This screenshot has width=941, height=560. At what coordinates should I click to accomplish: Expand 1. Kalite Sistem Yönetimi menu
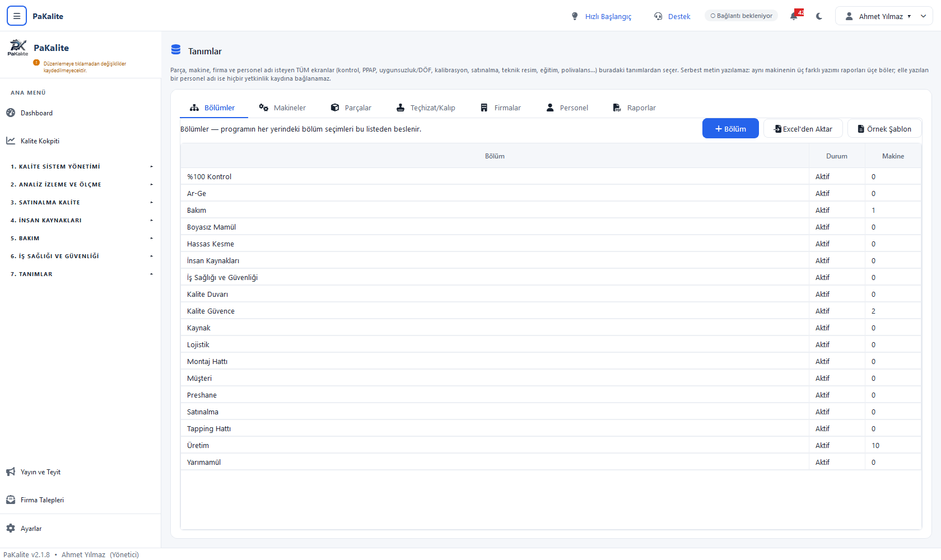(x=81, y=166)
